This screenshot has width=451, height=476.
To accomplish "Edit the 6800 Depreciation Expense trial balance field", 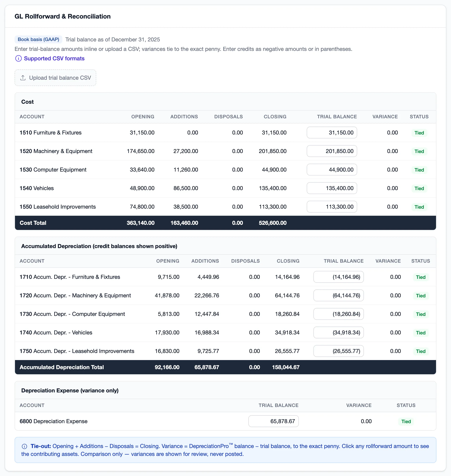I will click(x=274, y=421).
